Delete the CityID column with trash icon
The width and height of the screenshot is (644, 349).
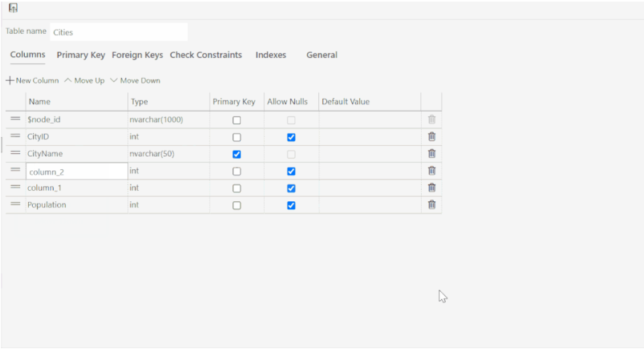[x=431, y=136]
